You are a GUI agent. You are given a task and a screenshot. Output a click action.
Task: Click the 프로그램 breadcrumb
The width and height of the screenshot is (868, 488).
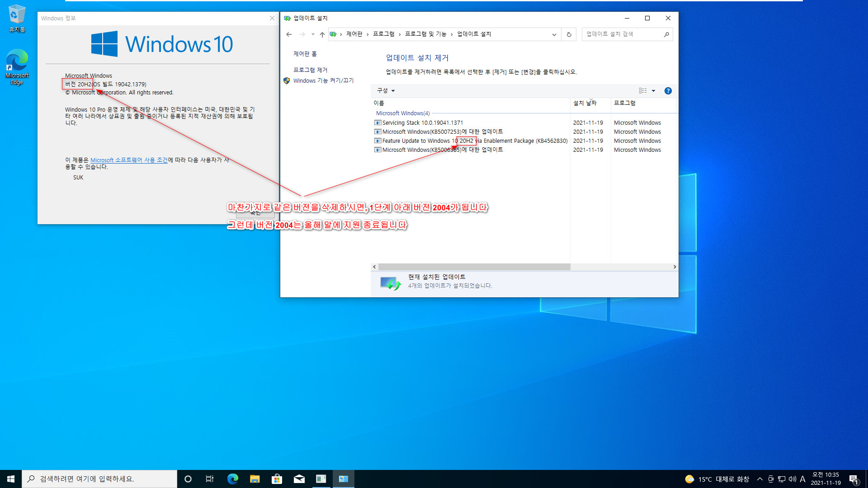pyautogui.click(x=383, y=34)
